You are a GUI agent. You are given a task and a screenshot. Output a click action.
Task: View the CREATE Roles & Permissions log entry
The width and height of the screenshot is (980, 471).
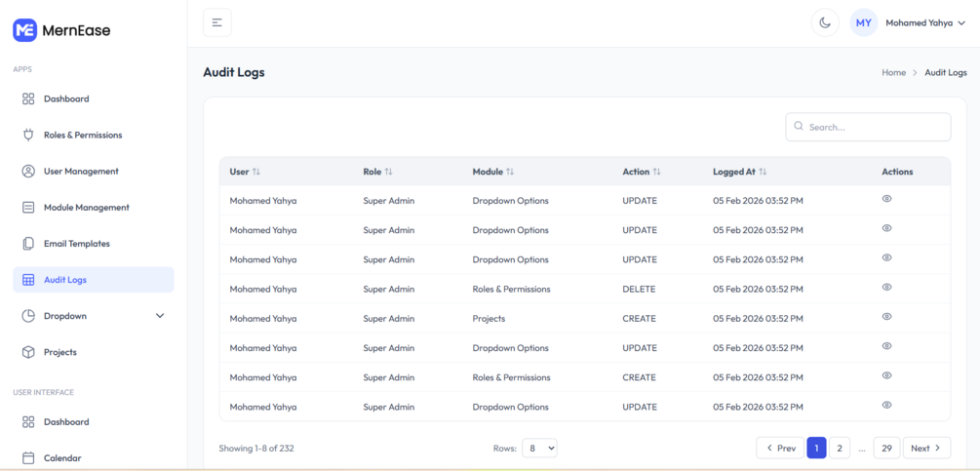coord(886,375)
